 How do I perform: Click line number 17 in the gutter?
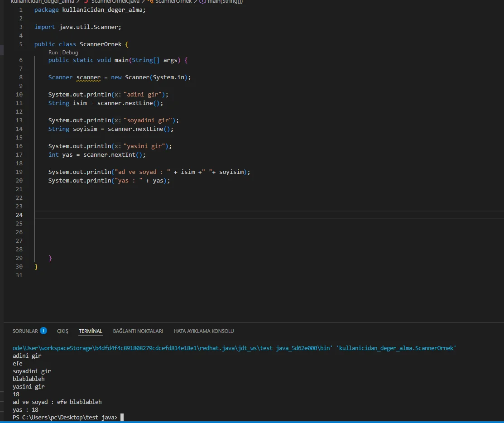(19, 154)
